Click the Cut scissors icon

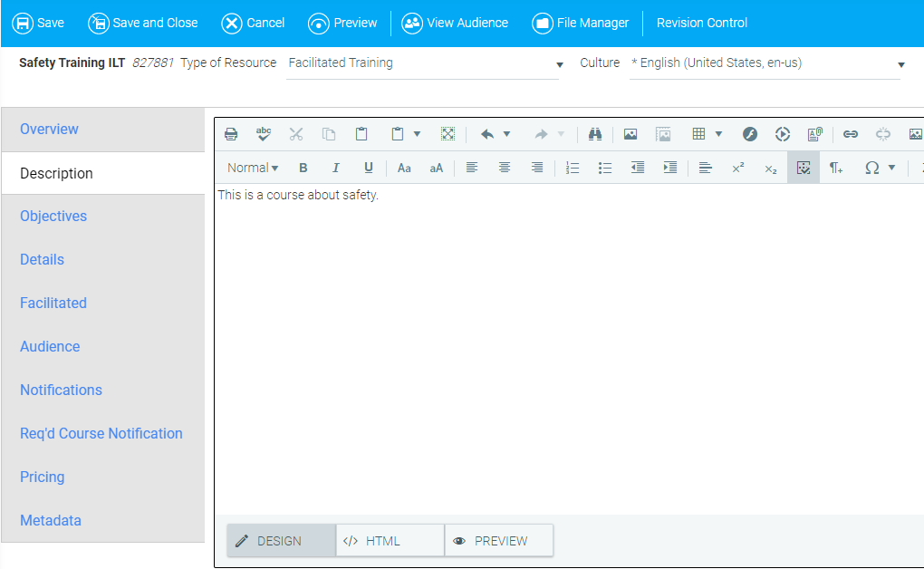(296, 134)
